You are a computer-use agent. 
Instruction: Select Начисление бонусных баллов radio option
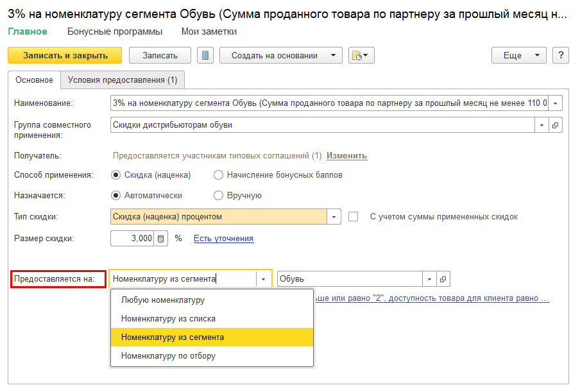pyautogui.click(x=218, y=175)
